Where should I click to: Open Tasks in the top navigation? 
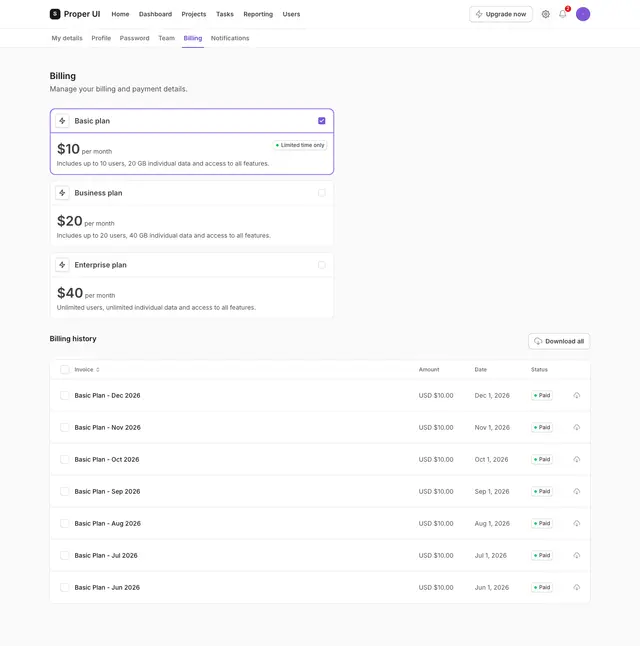click(x=225, y=14)
